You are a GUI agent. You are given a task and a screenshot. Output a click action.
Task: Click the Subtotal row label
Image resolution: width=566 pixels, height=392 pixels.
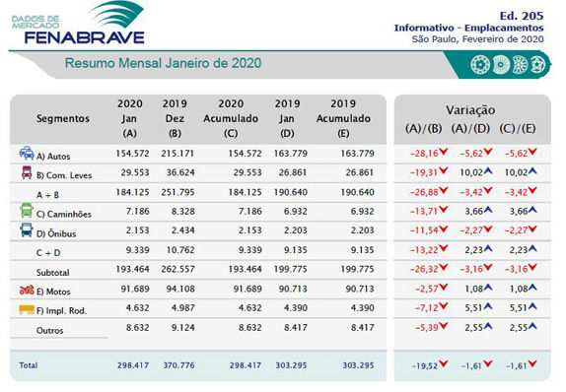(x=52, y=272)
